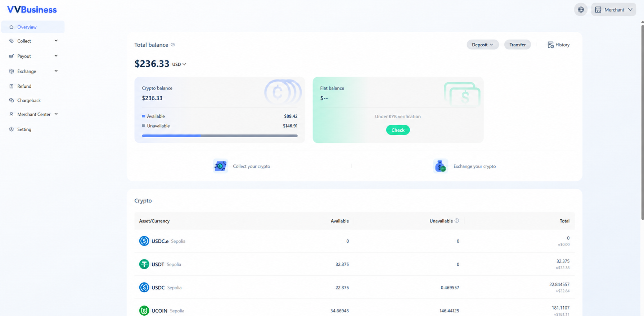Click the Chargeback sidebar icon
This screenshot has width=644, height=316.
pos(12,100)
